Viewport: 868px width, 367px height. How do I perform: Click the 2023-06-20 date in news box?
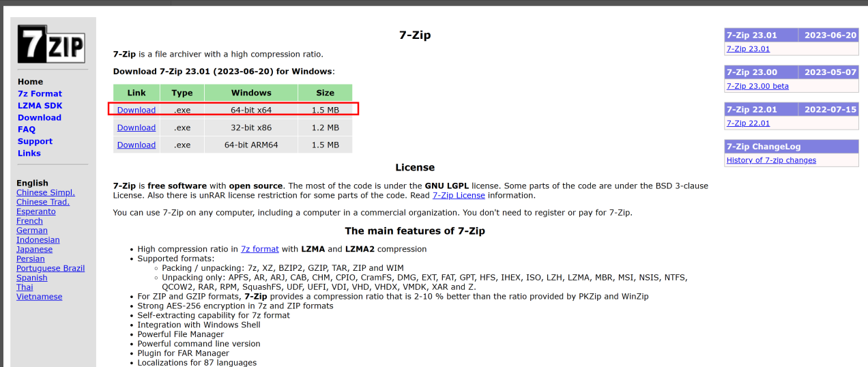click(x=830, y=35)
